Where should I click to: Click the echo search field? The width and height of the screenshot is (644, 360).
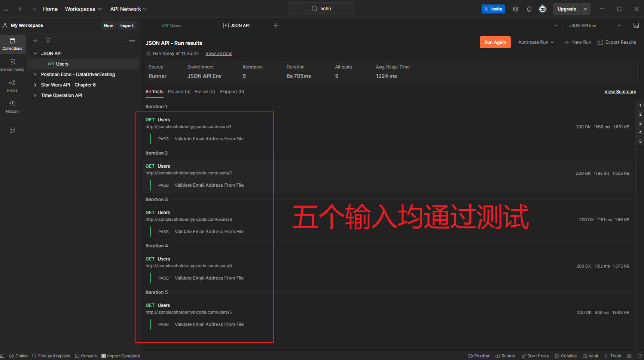(x=321, y=9)
